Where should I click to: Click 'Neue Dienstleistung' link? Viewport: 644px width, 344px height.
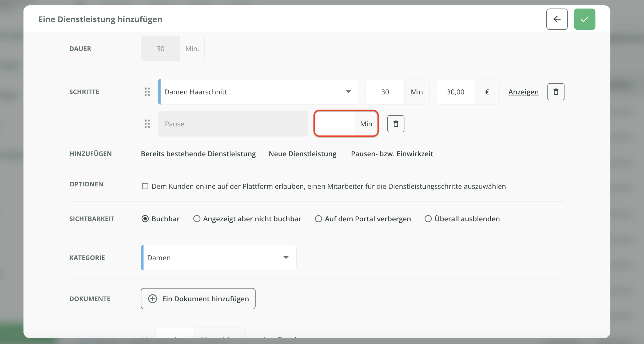(x=303, y=154)
